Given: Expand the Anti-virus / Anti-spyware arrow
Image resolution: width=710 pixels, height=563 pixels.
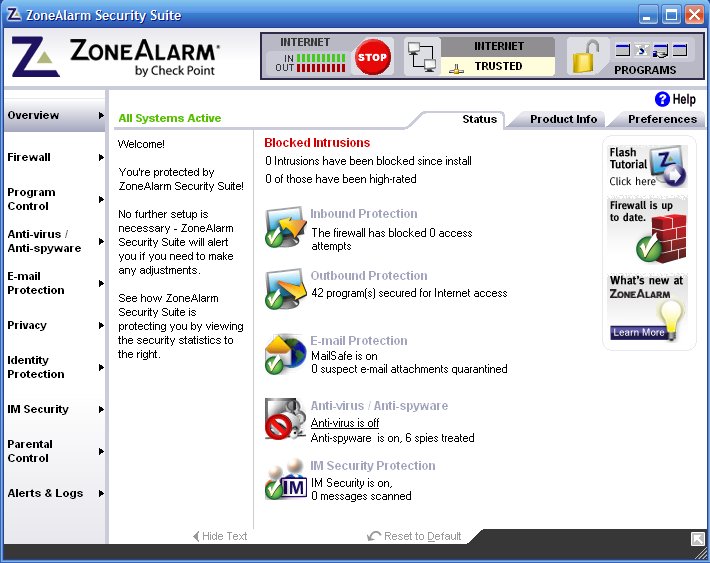Looking at the screenshot, I should pos(101,241).
